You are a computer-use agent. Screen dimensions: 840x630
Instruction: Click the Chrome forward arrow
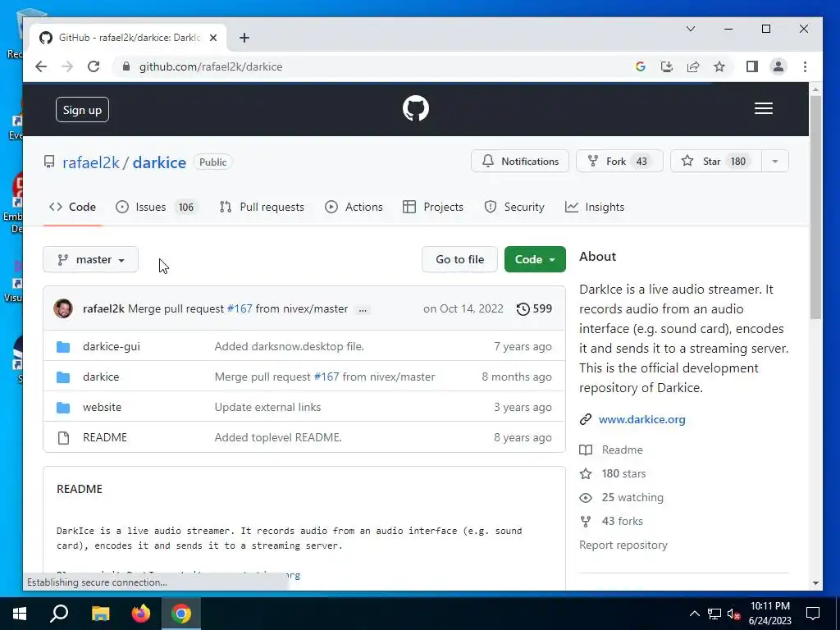pos(67,66)
